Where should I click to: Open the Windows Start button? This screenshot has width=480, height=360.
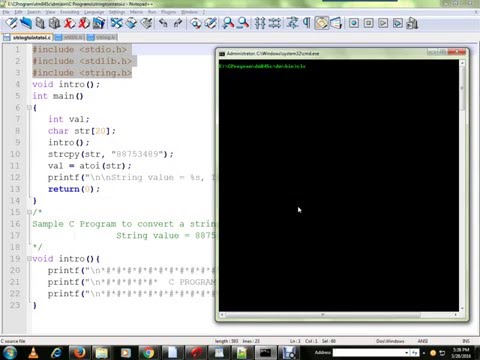(x=10, y=353)
